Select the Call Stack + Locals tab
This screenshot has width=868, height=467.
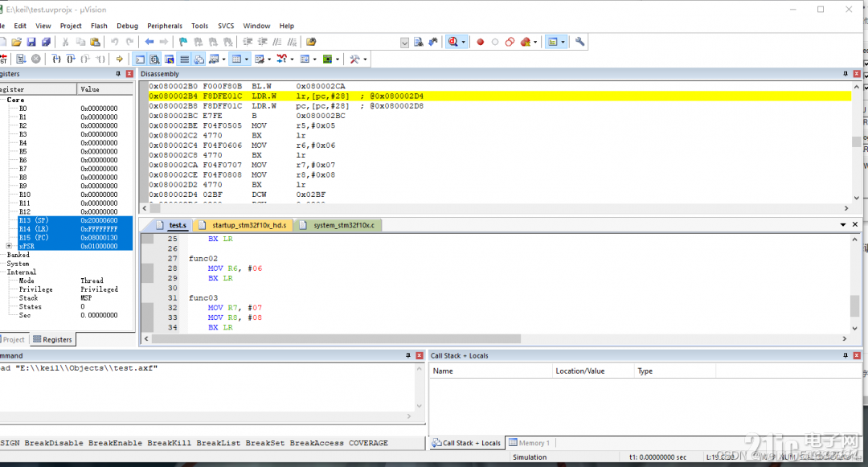click(x=467, y=443)
